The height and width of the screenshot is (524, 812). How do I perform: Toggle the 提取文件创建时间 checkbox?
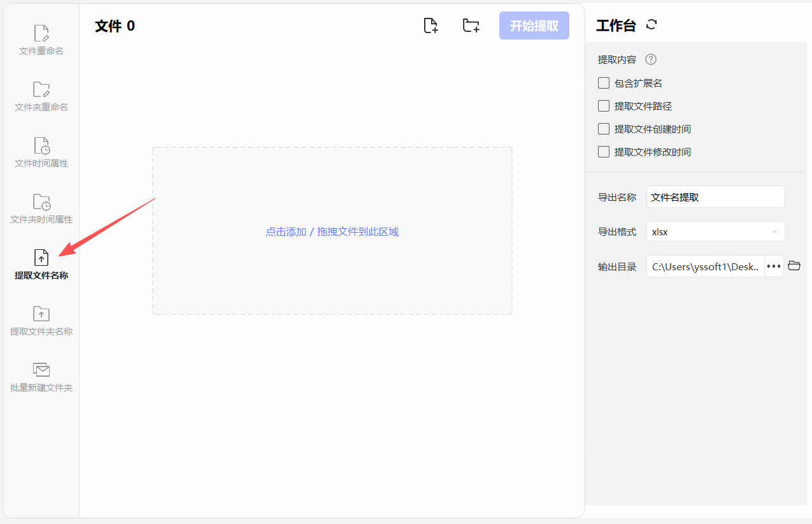tap(604, 129)
